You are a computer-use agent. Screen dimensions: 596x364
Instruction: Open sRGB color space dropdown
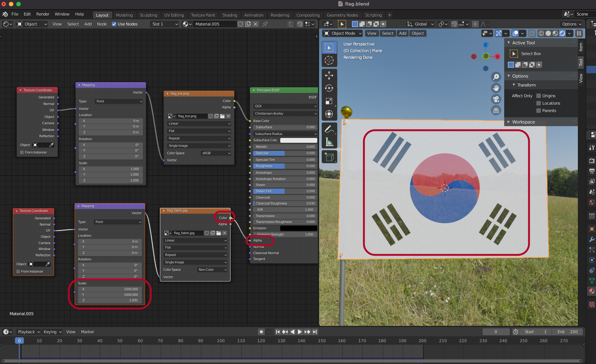pyautogui.click(x=216, y=153)
